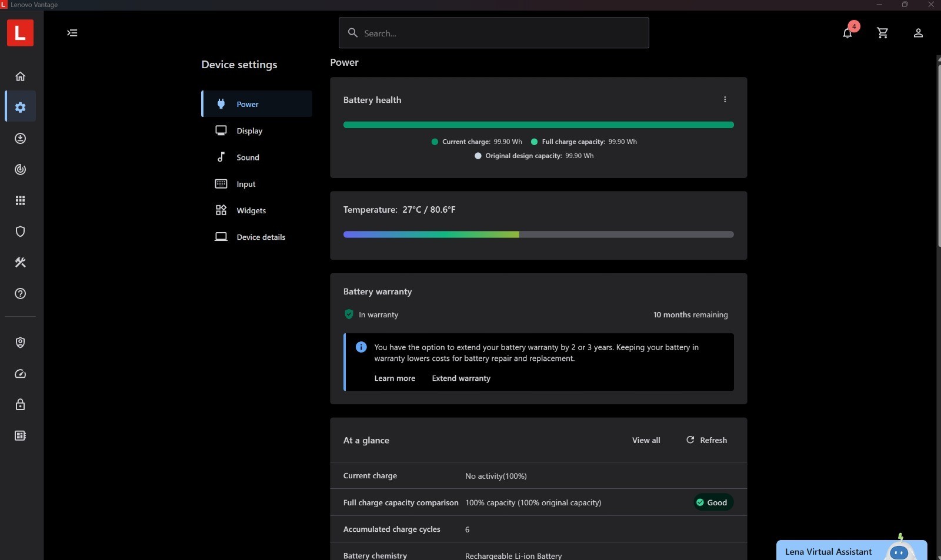The image size is (941, 560).
Task: Refresh the At a glance data
Action: point(706,440)
